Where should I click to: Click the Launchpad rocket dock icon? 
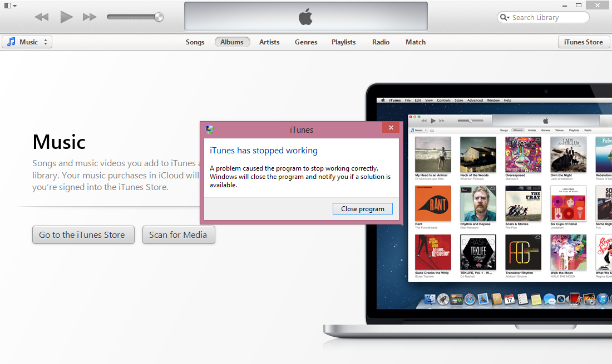tap(443, 300)
